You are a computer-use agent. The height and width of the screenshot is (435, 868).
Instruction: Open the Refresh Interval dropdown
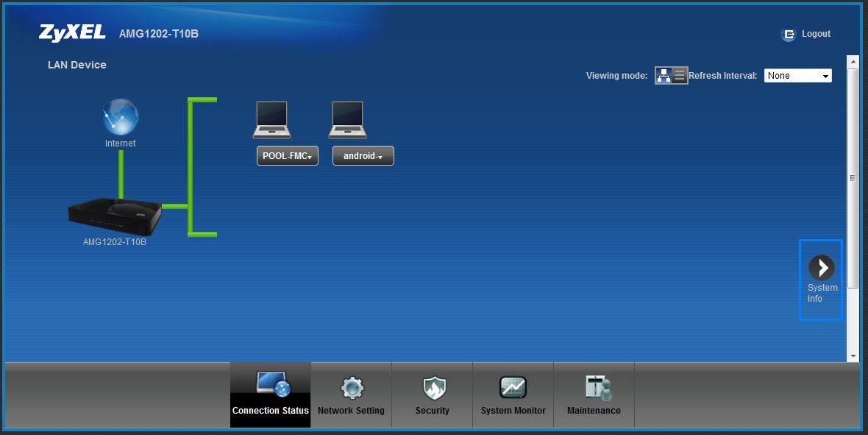(x=797, y=75)
